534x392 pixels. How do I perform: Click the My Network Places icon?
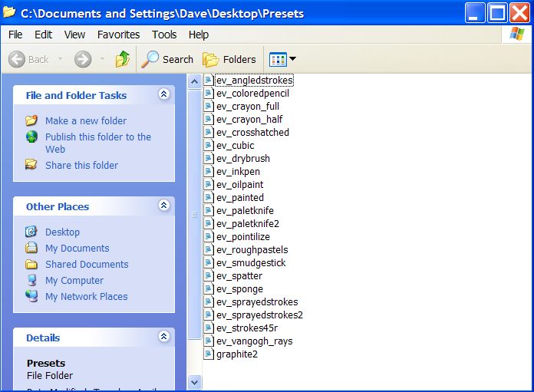click(x=31, y=296)
